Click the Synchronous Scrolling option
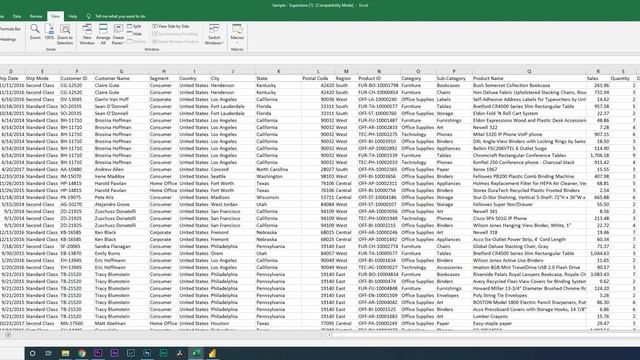 coord(175,34)
